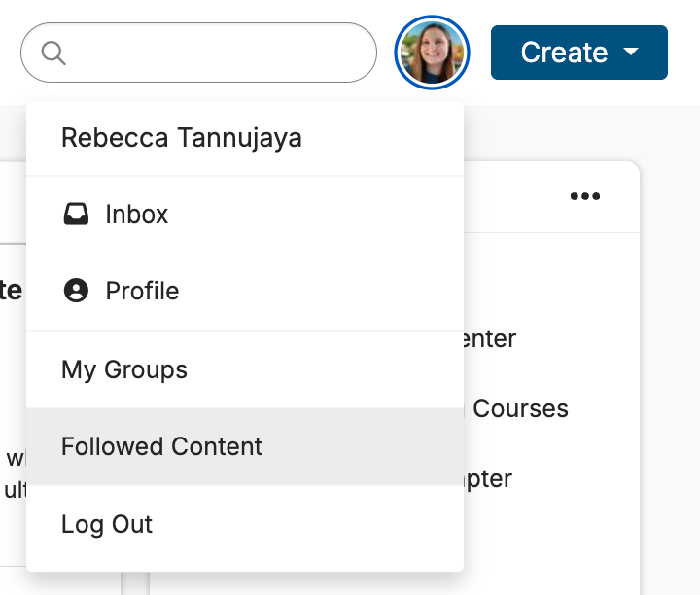Select the Rebecca Tannujaya name entry

(181, 138)
